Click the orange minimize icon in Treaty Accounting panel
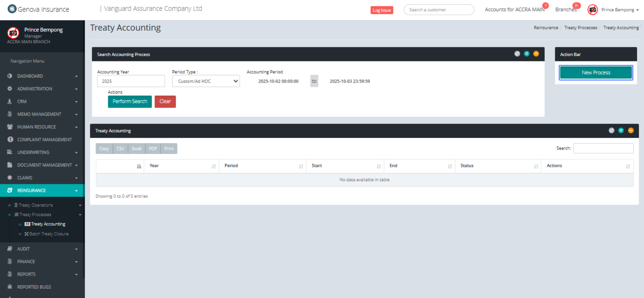The height and width of the screenshot is (298, 644). click(x=631, y=130)
